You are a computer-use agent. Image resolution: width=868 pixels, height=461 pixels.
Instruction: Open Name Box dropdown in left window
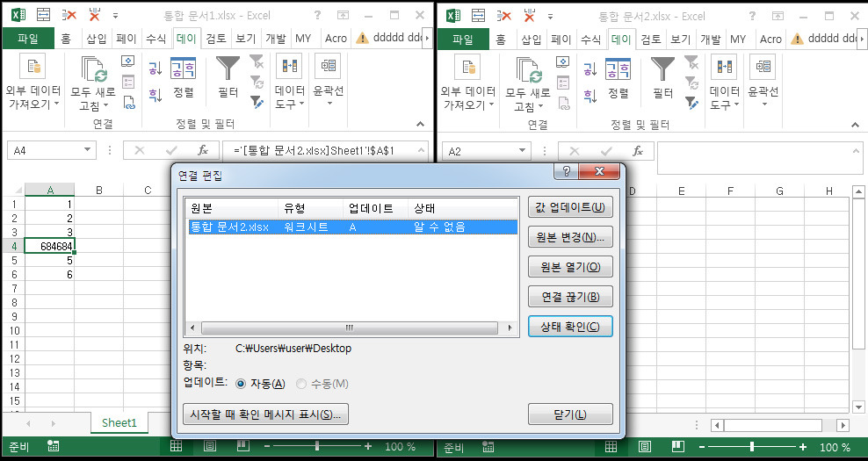click(x=88, y=150)
